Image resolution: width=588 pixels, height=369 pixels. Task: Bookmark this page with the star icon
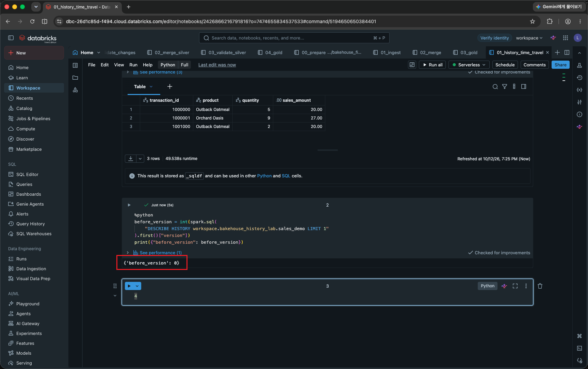pyautogui.click(x=533, y=21)
